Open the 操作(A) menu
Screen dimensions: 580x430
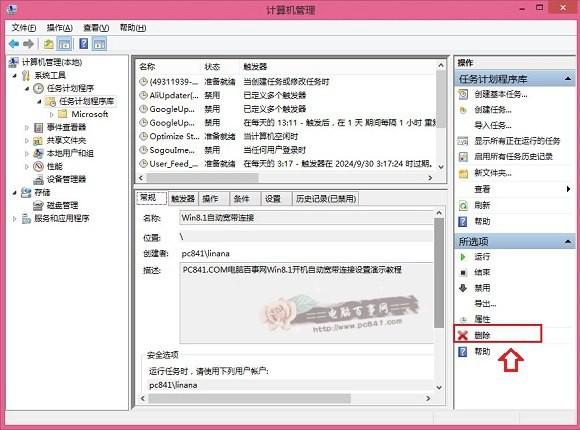(x=60, y=28)
